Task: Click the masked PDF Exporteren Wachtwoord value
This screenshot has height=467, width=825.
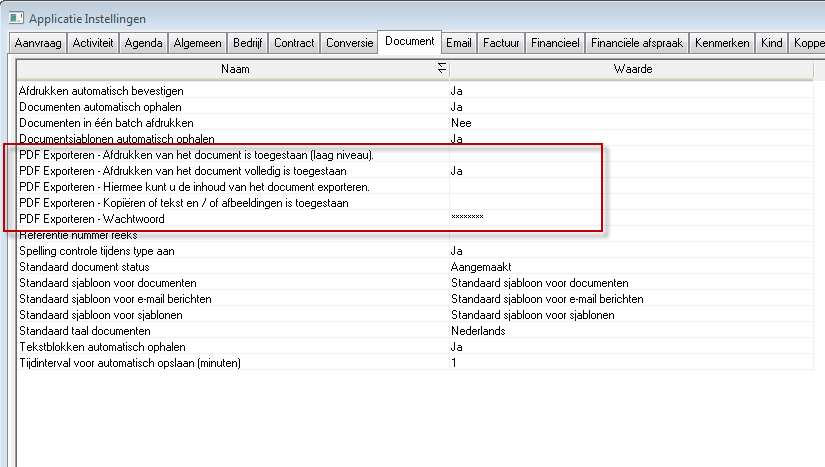Action: pyautogui.click(x=468, y=219)
